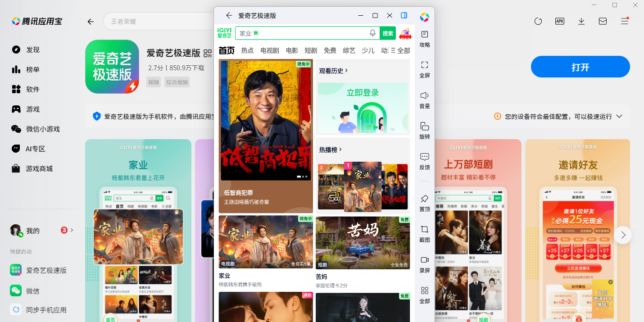Screen dimensions: 644x322
Task: Click the green 搜索 button
Action: click(x=388, y=33)
